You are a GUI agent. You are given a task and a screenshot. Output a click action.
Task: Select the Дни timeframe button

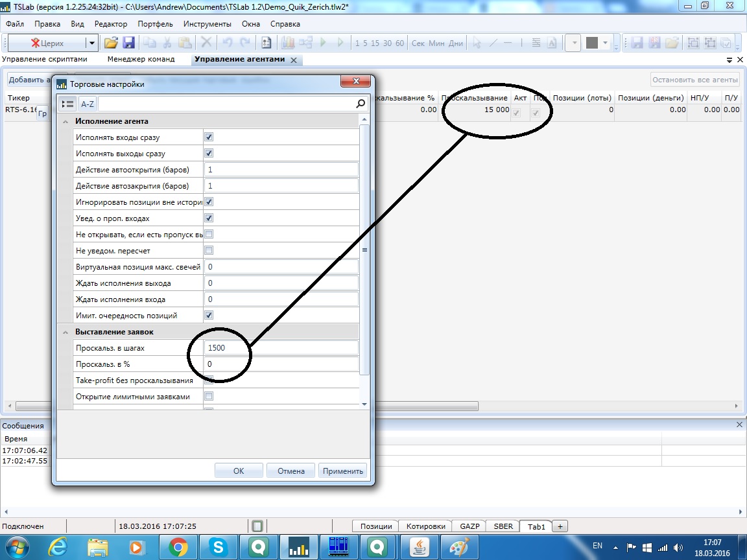tap(456, 43)
